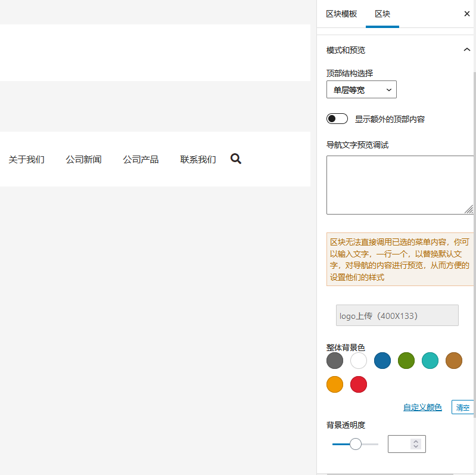Image resolution: width=476 pixels, height=475 pixels.
Task: Pick the teal background color swatch
Action: click(430, 361)
